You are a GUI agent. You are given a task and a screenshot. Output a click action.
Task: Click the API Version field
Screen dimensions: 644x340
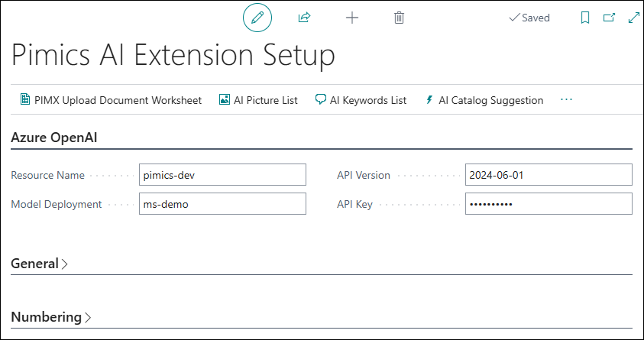pos(549,175)
